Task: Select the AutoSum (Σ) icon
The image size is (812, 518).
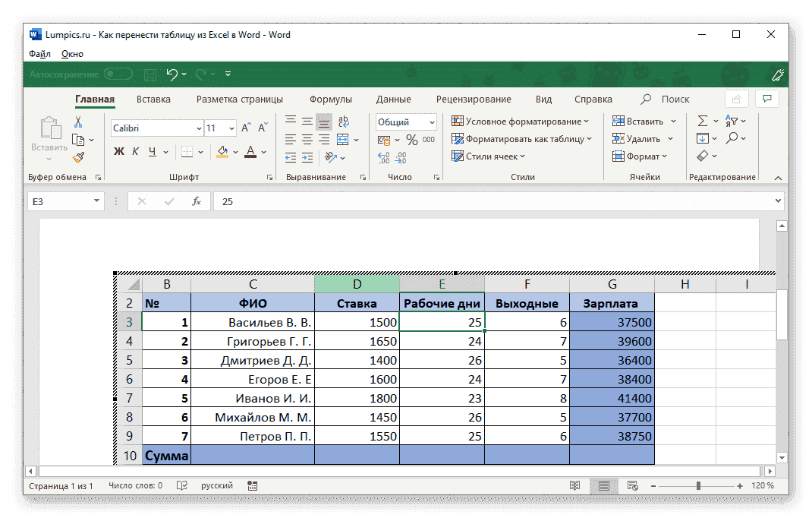Action: pos(703,121)
